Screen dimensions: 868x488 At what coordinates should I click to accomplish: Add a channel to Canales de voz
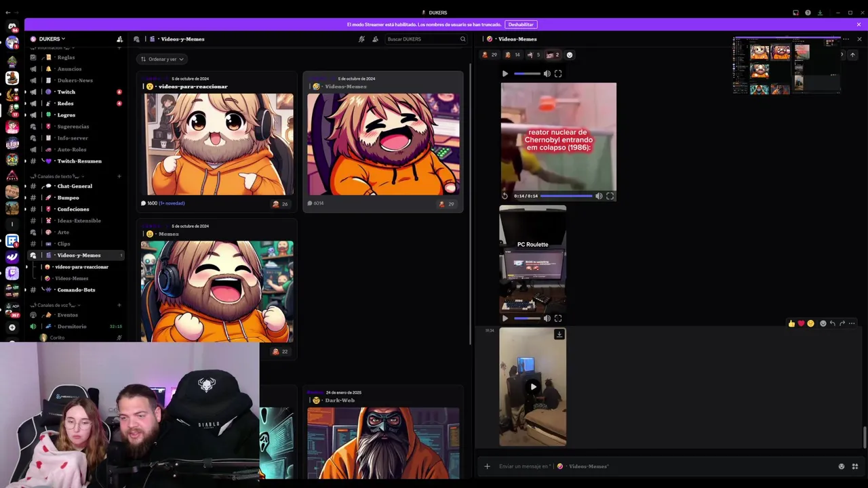coord(119,305)
